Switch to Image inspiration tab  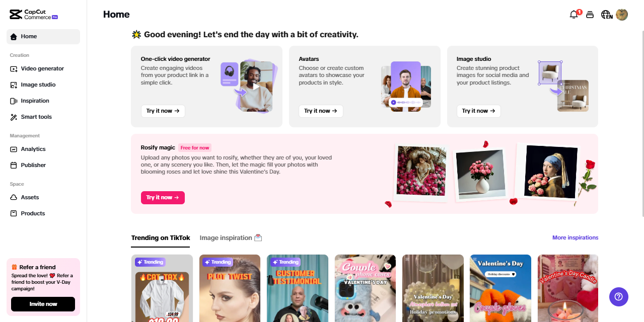[x=231, y=237]
